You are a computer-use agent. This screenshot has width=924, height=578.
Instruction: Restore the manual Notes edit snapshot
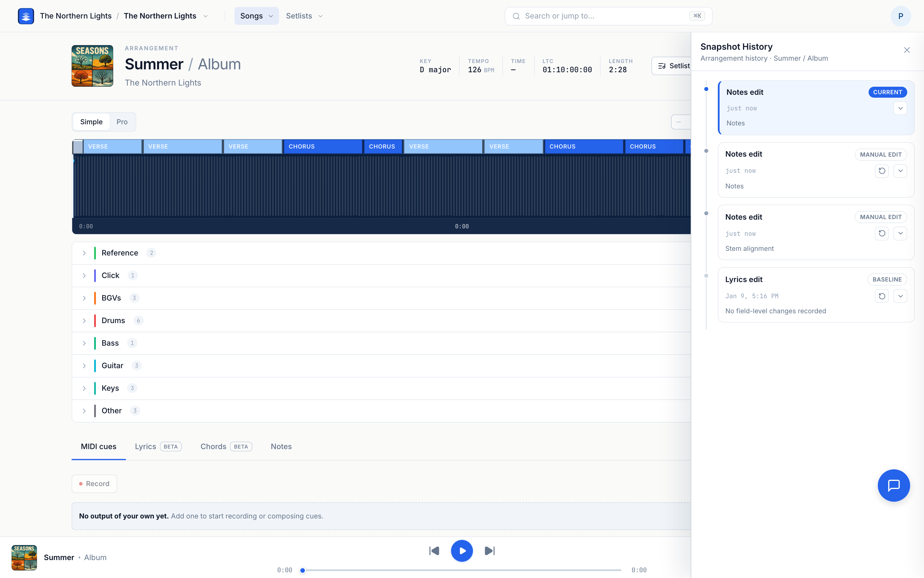[x=882, y=171]
